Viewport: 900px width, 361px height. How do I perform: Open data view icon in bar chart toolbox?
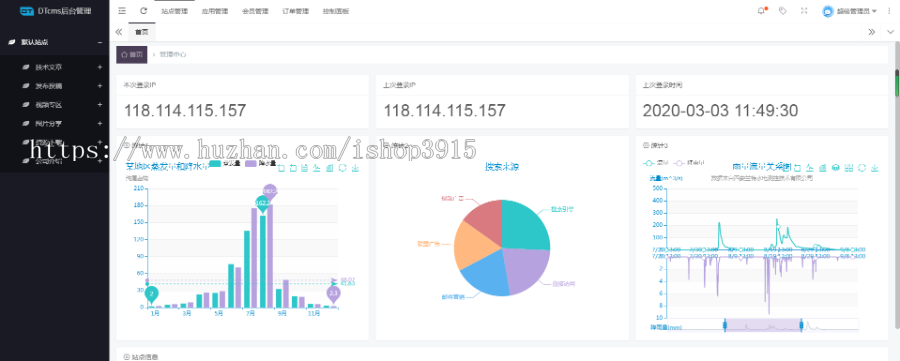coord(305,168)
